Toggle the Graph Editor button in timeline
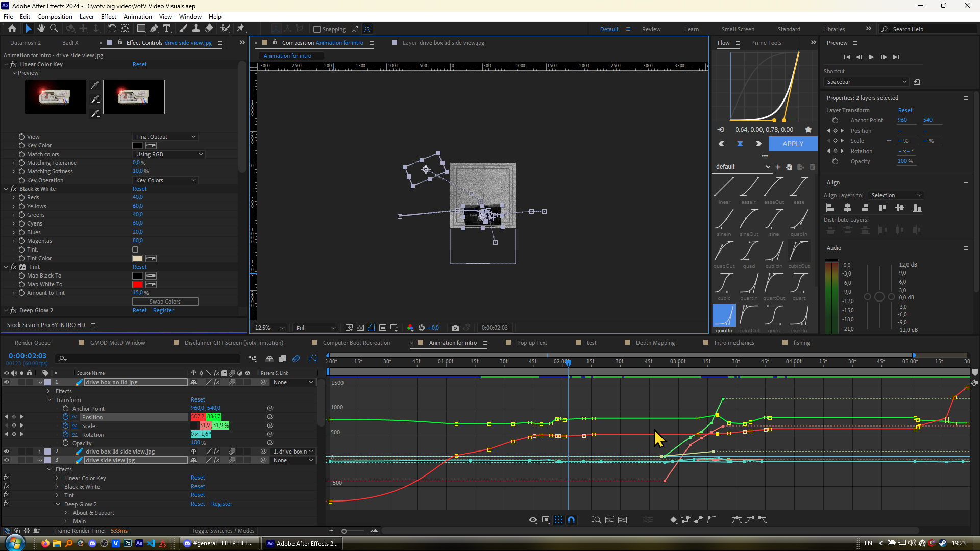 313,359
